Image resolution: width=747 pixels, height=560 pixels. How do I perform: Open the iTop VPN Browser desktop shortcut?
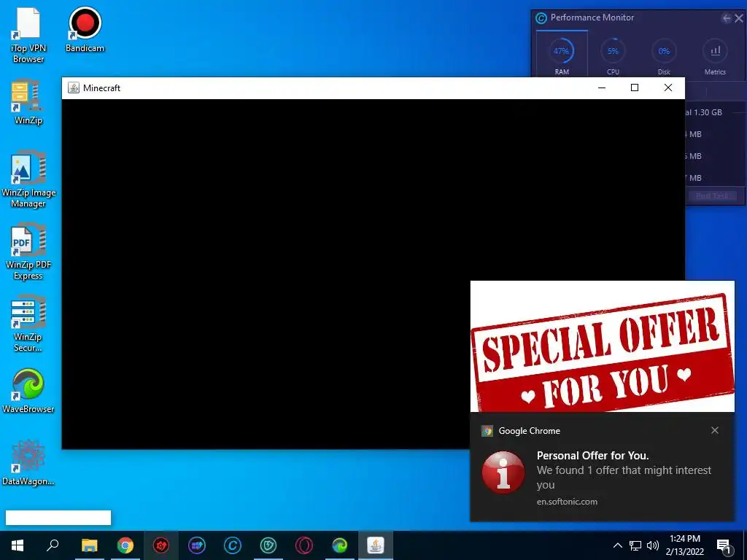(28, 35)
